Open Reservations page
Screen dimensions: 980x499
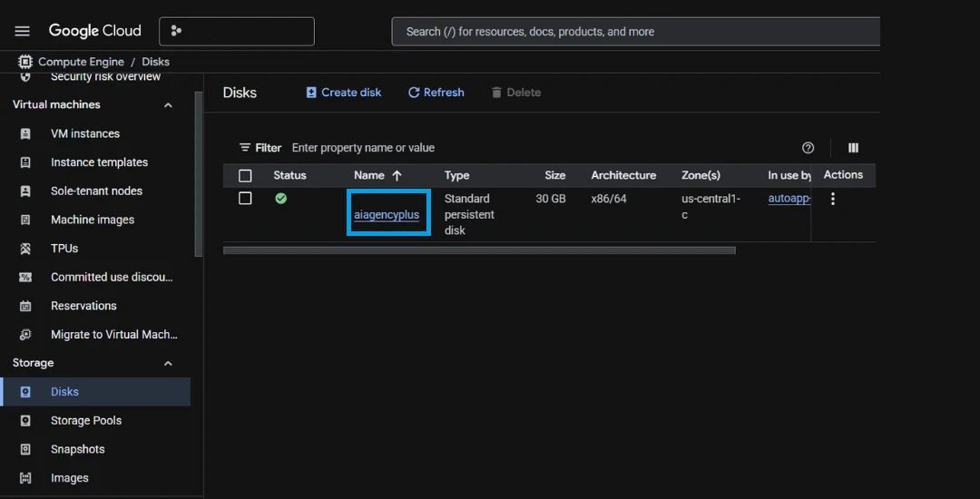(x=83, y=306)
